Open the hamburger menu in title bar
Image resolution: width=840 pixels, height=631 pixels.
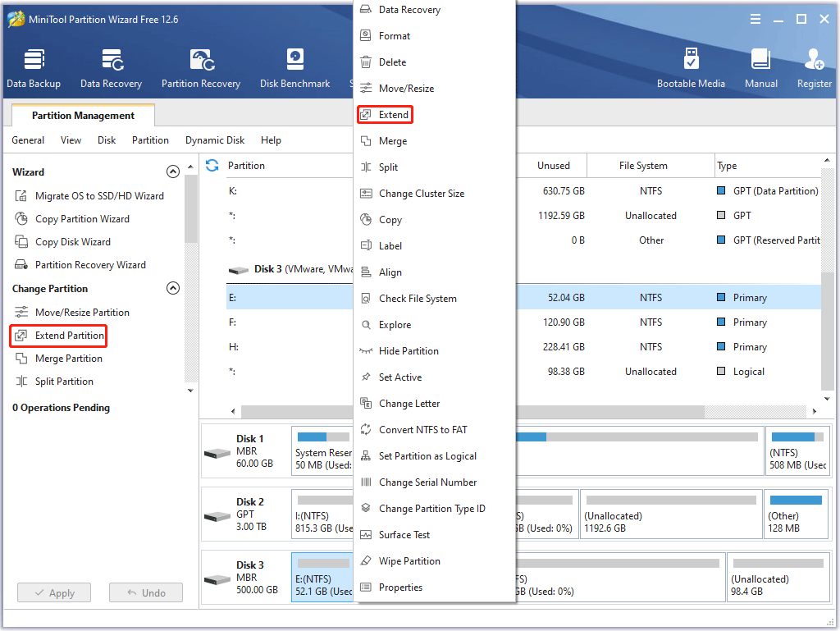click(755, 19)
